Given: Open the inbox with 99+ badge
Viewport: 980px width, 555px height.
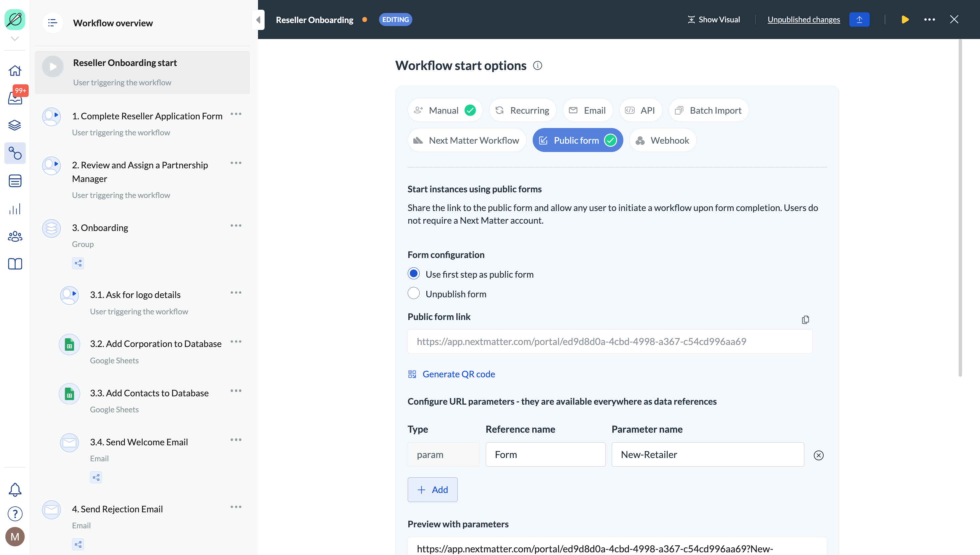Looking at the screenshot, I should pos(15,98).
